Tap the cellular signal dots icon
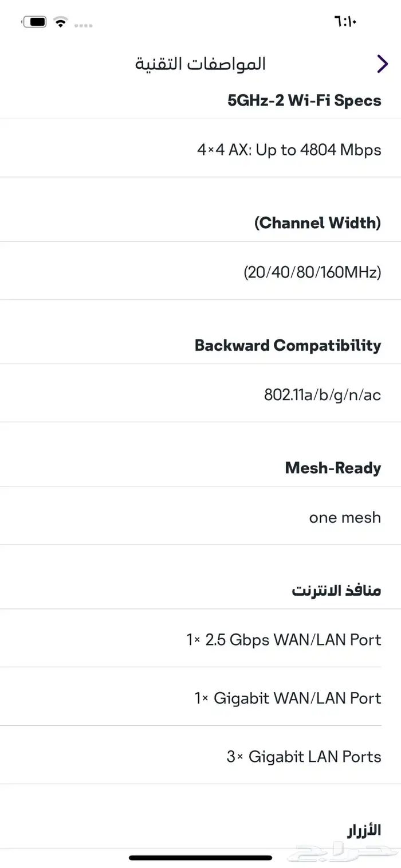 point(84,24)
